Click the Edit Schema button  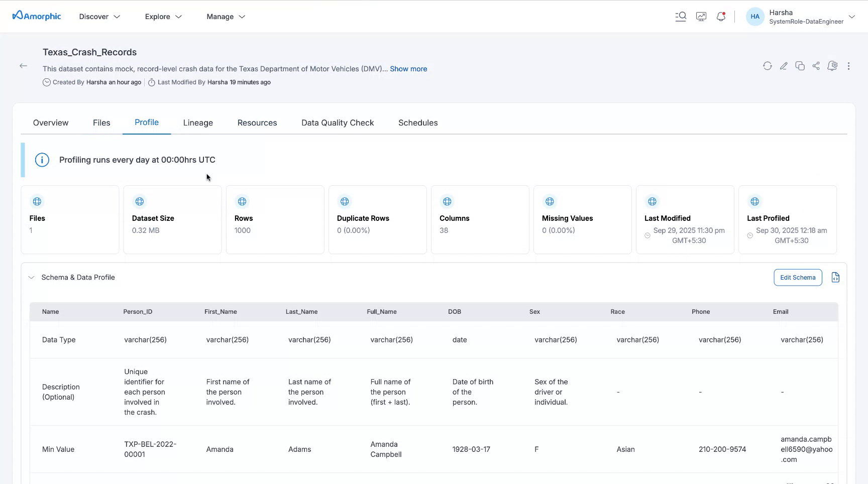[x=798, y=277]
